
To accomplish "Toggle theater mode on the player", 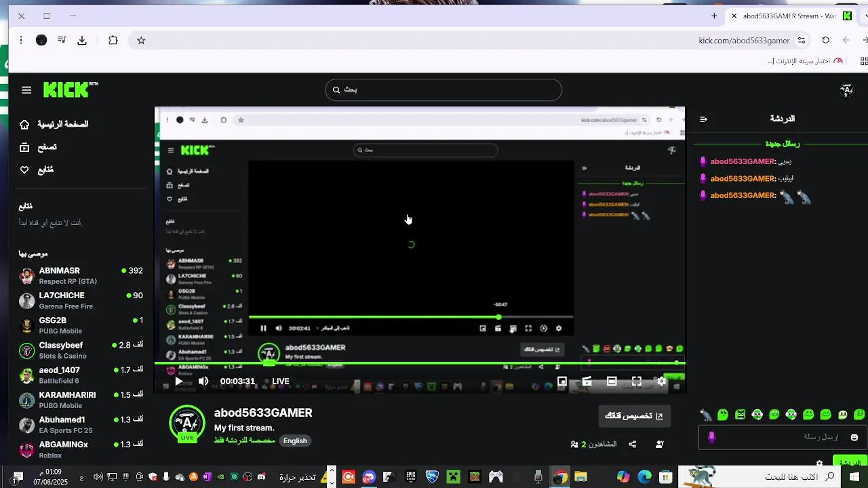I will pyautogui.click(x=612, y=382).
